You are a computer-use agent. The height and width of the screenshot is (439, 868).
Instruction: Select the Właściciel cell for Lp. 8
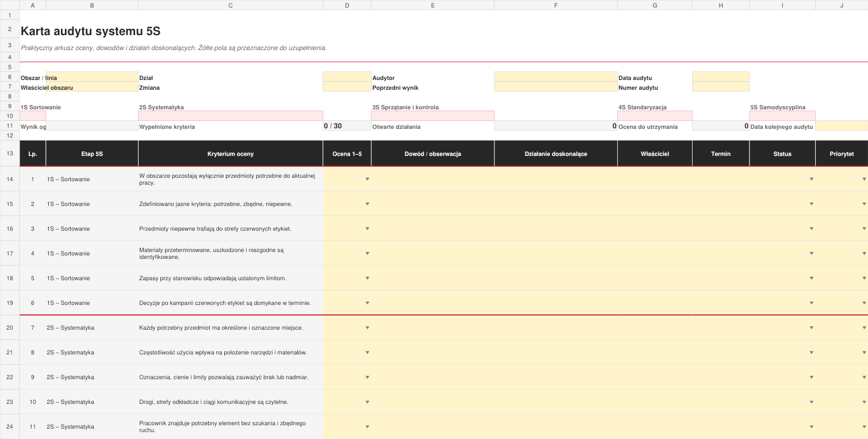click(655, 353)
